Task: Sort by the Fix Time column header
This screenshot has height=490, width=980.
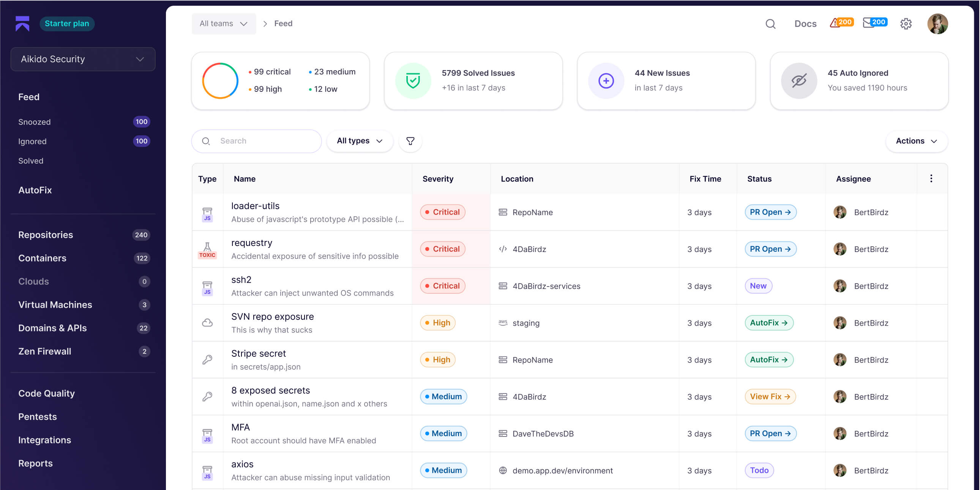Action: [x=705, y=179]
